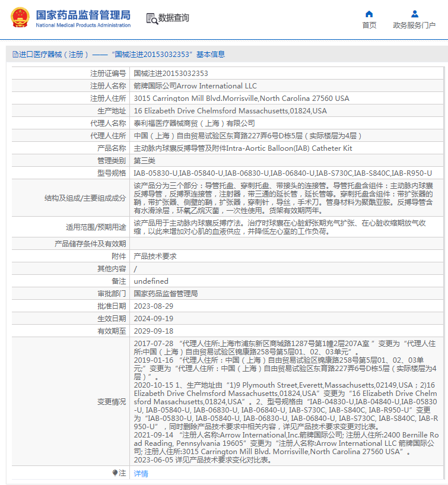Click National Medical Products Administration subtitle
The width and height of the screenshot is (448, 485).
click(x=83, y=25)
